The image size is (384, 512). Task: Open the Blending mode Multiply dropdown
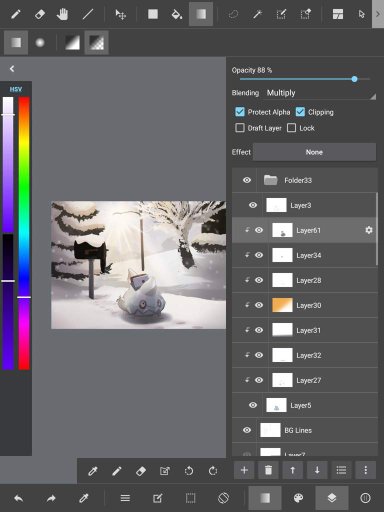click(321, 93)
